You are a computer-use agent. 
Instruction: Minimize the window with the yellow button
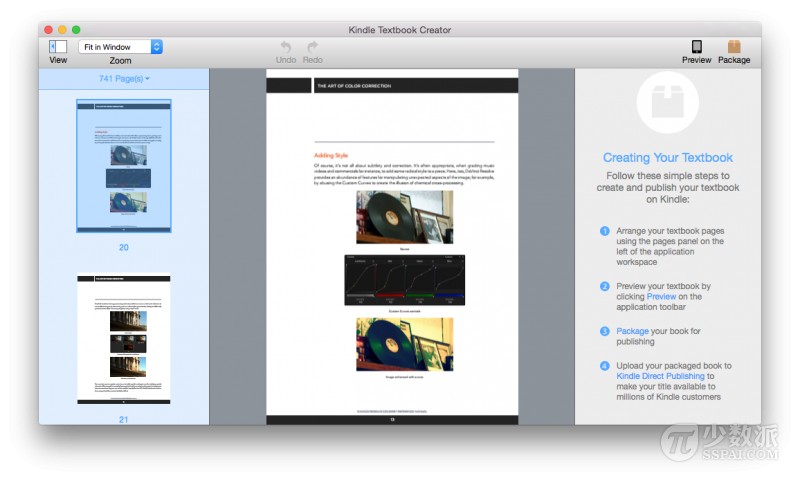pyautogui.click(x=62, y=30)
